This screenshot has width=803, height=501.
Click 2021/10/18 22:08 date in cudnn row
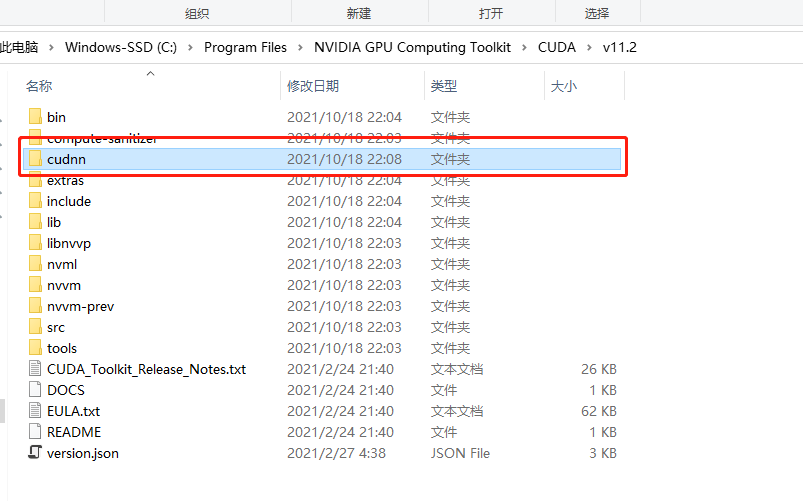(344, 159)
